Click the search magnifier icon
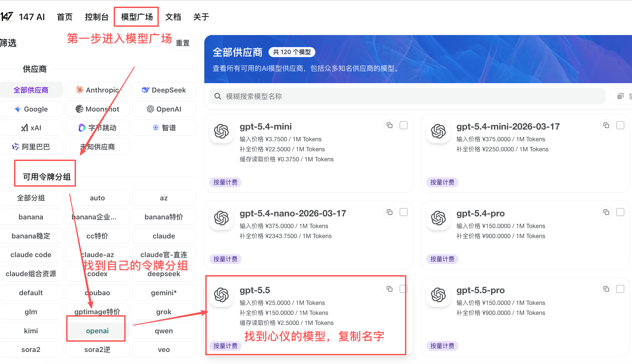Viewport: 632px width, 364px height. (218, 96)
